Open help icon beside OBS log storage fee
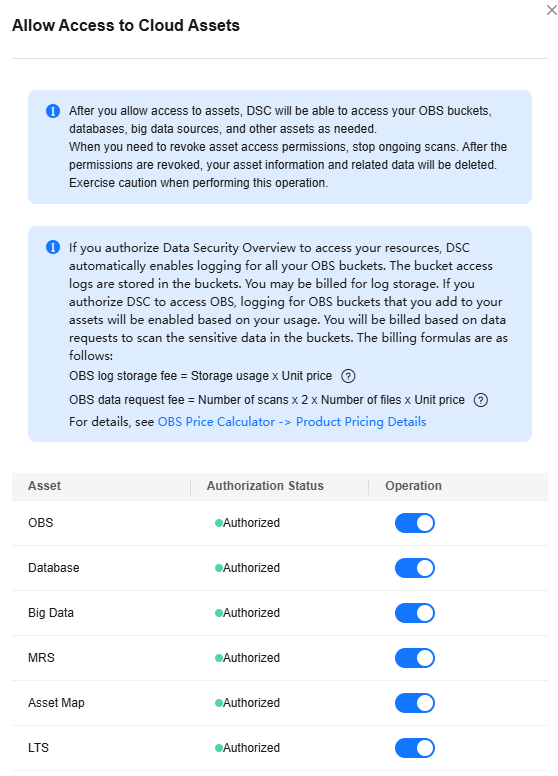Screen dimensions: 558x776 click(348, 376)
